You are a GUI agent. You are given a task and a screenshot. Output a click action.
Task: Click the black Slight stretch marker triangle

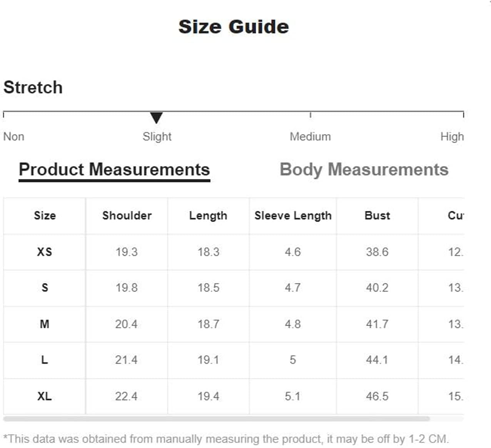156,118
